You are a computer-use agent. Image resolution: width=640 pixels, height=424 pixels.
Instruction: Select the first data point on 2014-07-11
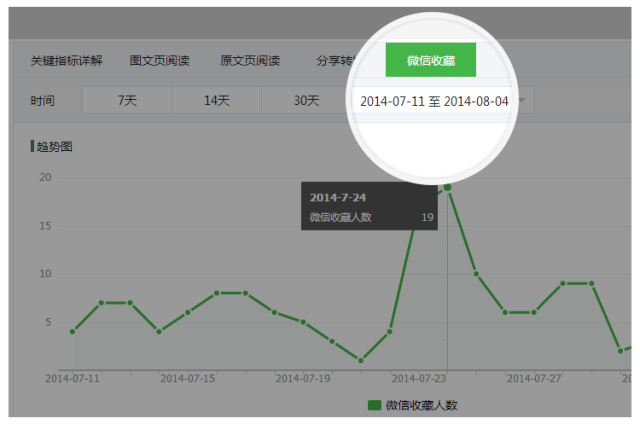[x=72, y=331]
